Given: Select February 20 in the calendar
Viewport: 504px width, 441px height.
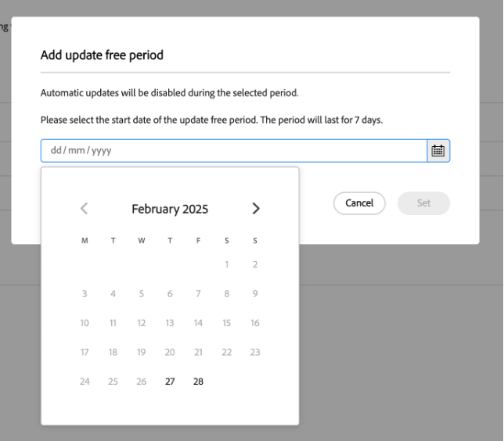Looking at the screenshot, I should [x=170, y=353].
